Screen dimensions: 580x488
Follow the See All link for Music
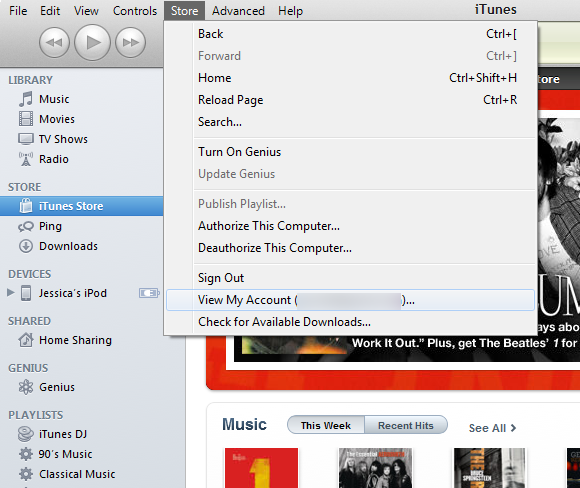tap(492, 428)
